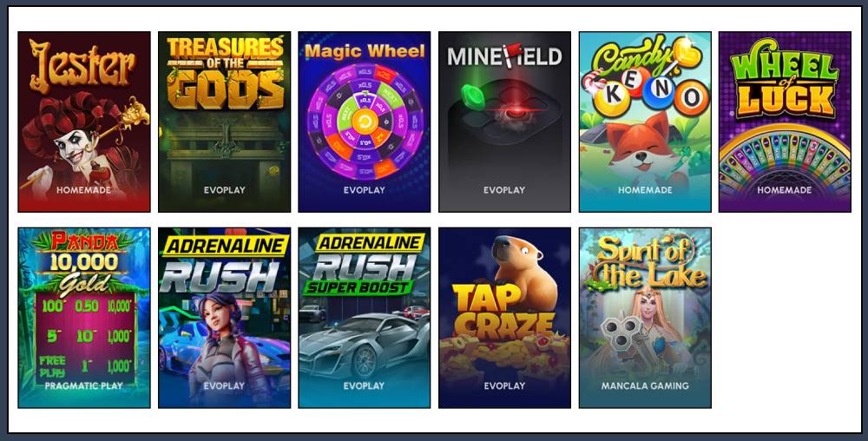
Task: Open the Wheel of Luck game
Action: 785,122
